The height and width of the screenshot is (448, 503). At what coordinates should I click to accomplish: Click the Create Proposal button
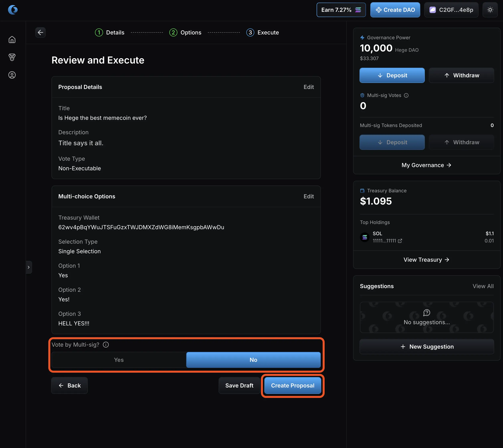click(x=293, y=385)
